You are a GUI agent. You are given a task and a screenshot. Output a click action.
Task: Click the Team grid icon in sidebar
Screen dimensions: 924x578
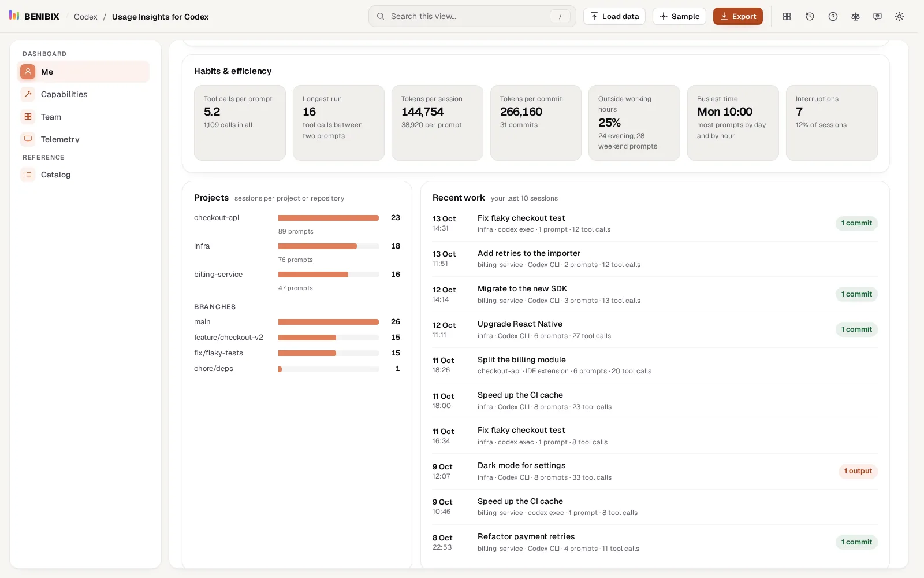tap(28, 117)
